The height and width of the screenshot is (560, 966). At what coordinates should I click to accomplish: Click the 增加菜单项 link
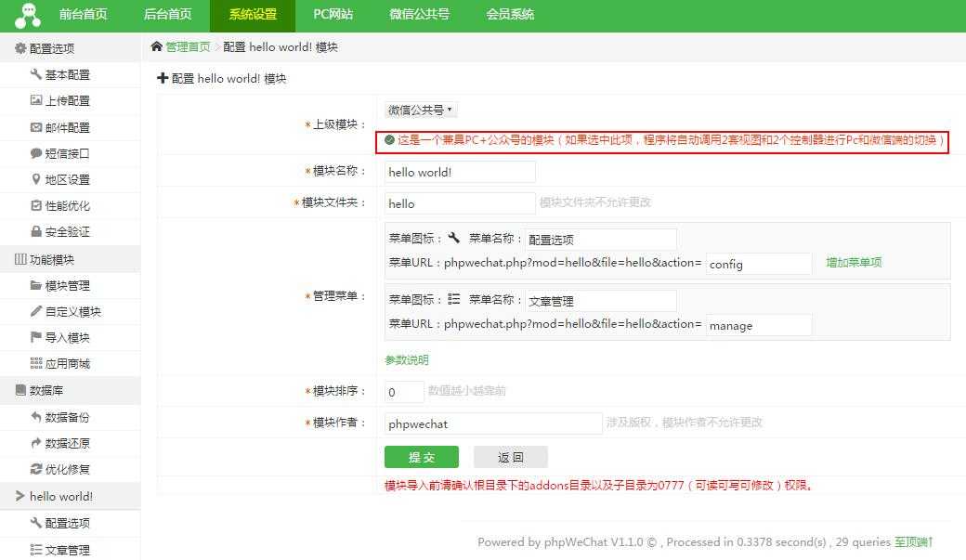(854, 263)
